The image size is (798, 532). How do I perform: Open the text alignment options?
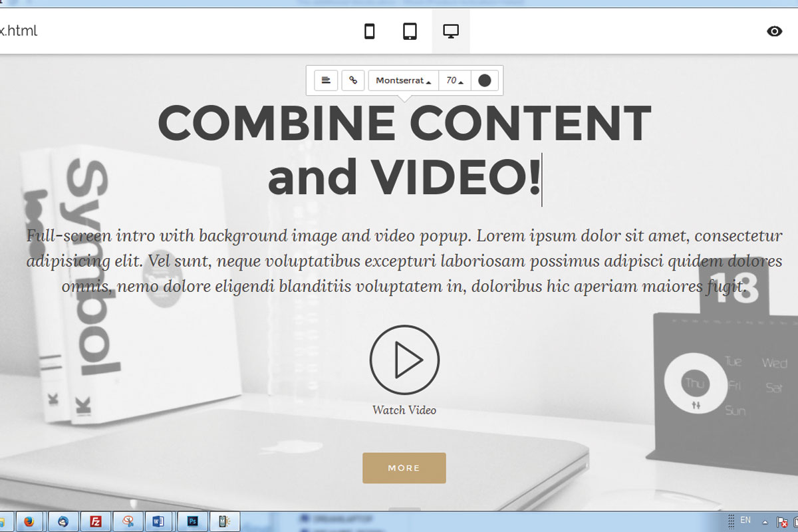point(326,80)
